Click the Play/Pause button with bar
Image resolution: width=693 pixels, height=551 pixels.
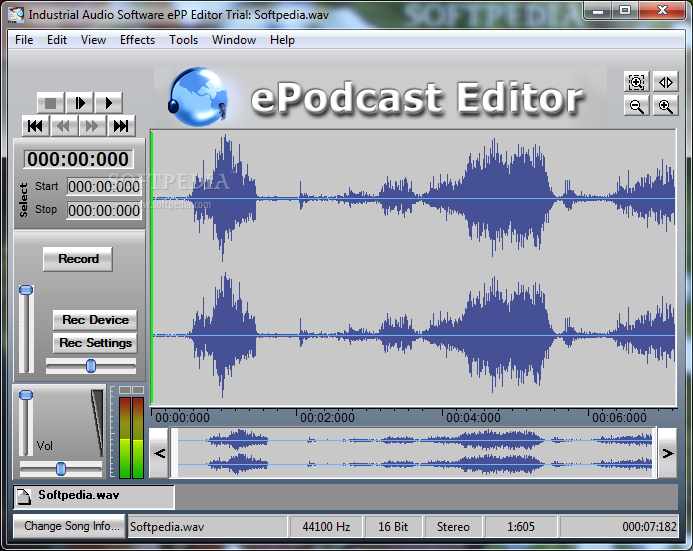click(80, 103)
